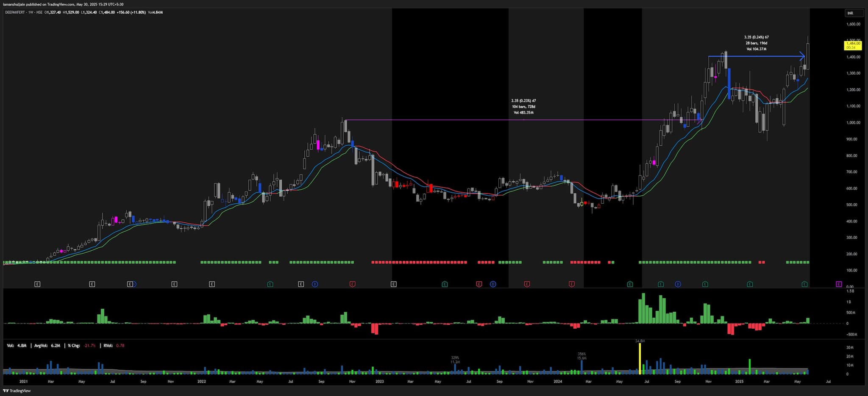Click the blue arrowhead of the 196d measurement
868x396 pixels.
[x=802, y=56]
